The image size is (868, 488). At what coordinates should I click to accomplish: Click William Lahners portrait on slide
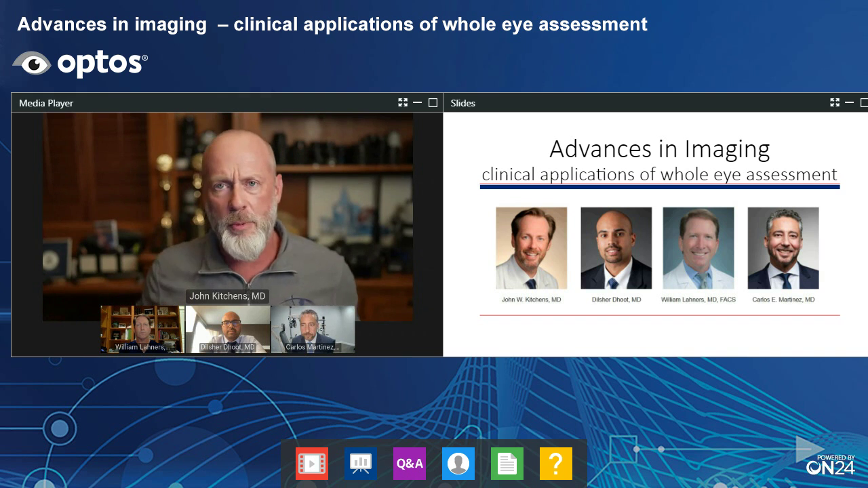[698, 248]
